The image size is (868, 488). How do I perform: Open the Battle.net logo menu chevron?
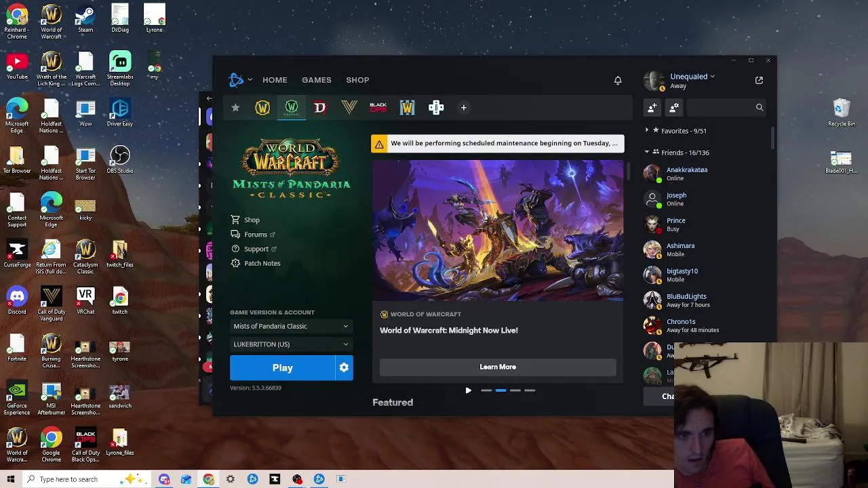(x=250, y=80)
